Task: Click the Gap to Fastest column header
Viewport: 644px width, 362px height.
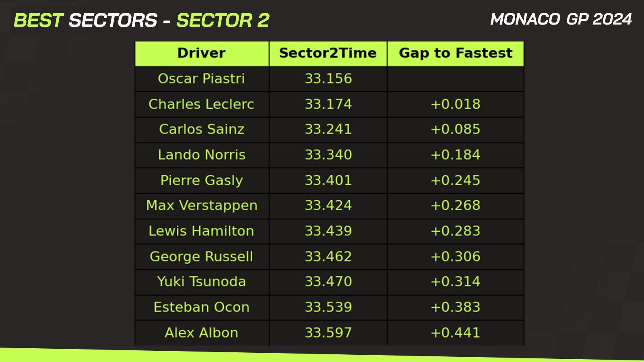Action: point(456,53)
